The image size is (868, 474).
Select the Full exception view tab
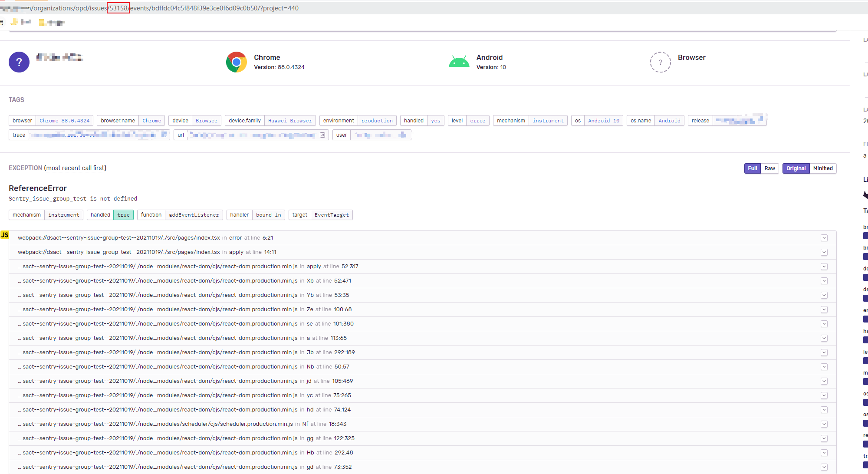pyautogui.click(x=752, y=168)
